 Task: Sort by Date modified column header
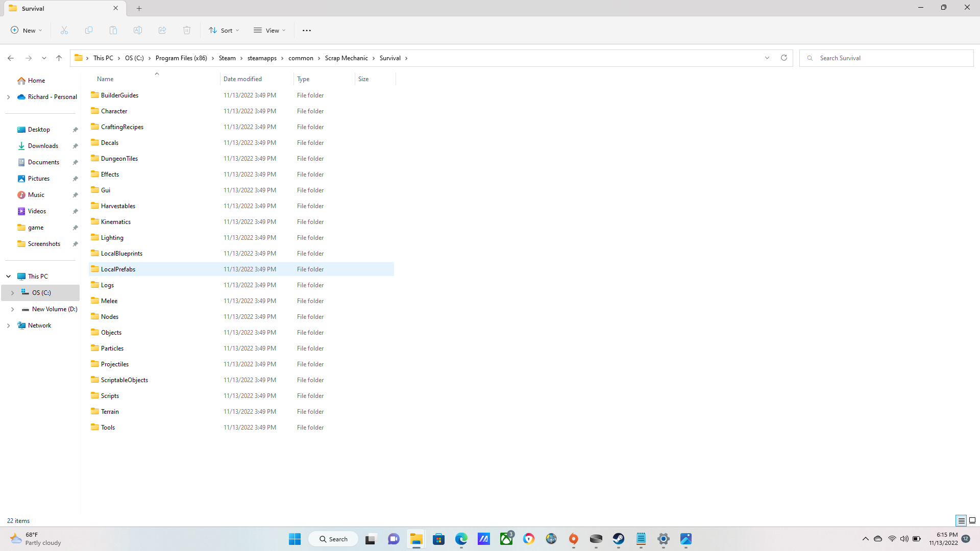click(243, 79)
